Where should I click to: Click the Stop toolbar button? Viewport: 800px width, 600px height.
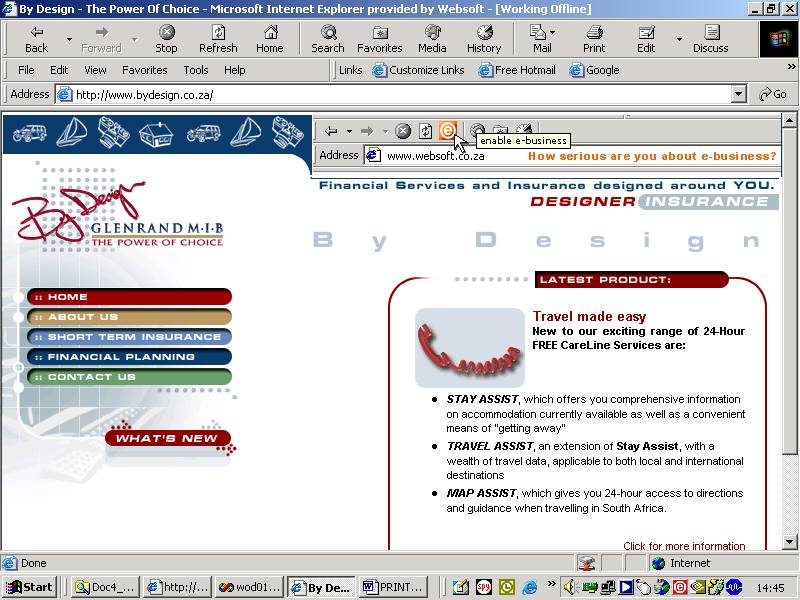(x=166, y=39)
